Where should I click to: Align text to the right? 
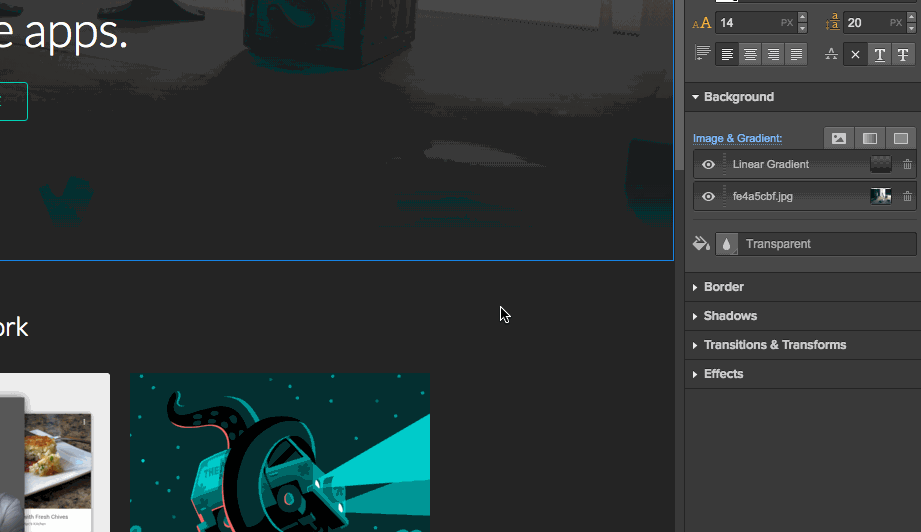tap(773, 54)
